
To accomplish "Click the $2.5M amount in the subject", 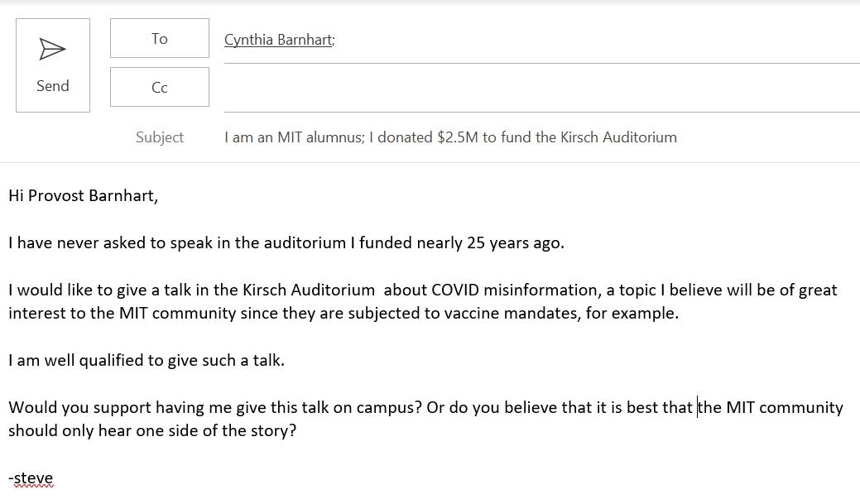I will click(x=458, y=137).
